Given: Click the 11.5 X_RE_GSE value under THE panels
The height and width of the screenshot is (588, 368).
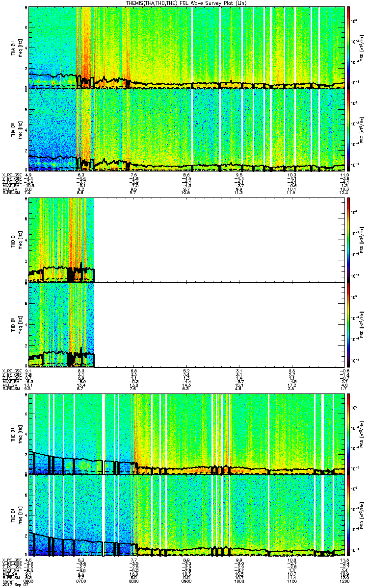Looking at the screenshot, I should point(345,560).
